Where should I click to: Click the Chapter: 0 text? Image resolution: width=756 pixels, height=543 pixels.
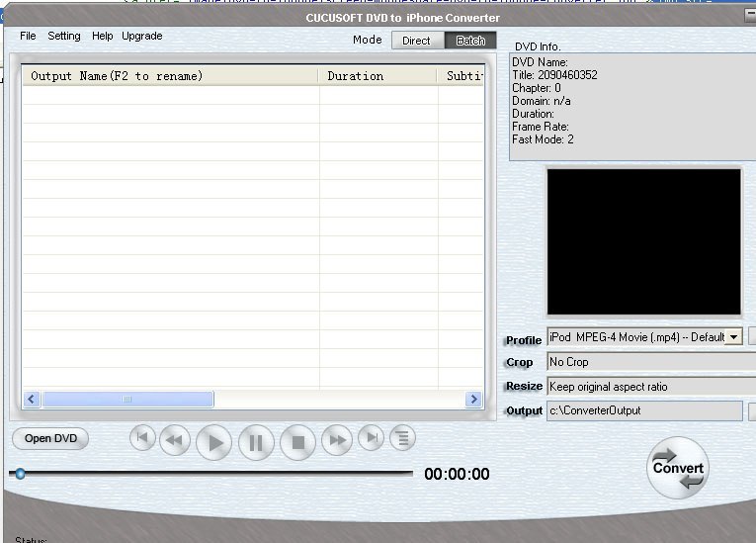[x=537, y=88]
